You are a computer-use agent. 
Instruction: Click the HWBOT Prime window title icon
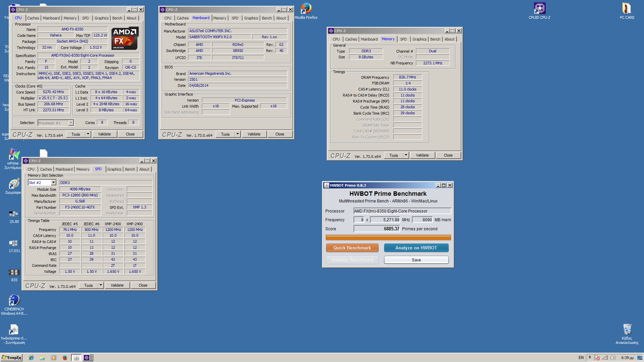pos(326,185)
